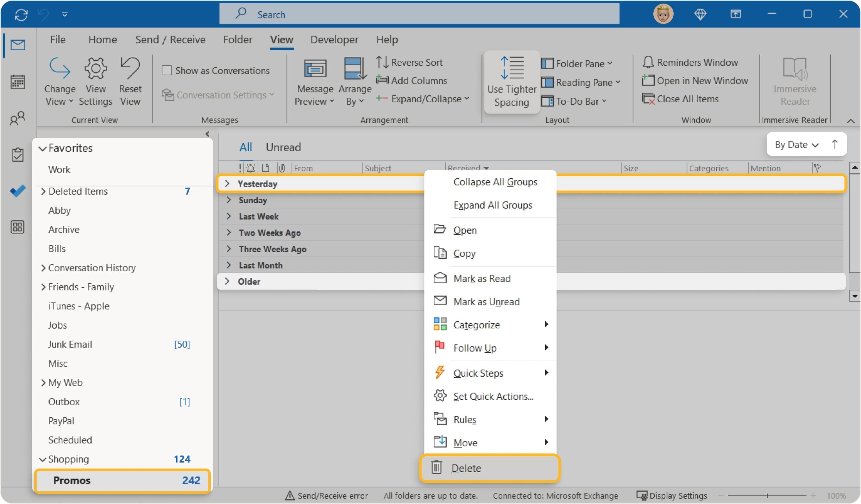The width and height of the screenshot is (861, 504).
Task: Open the Reminders Window
Action: coord(691,62)
